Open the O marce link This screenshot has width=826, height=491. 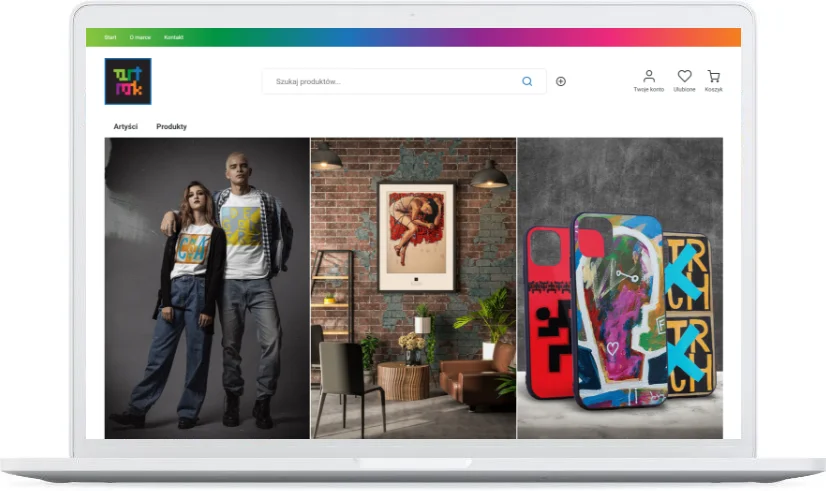click(x=140, y=38)
